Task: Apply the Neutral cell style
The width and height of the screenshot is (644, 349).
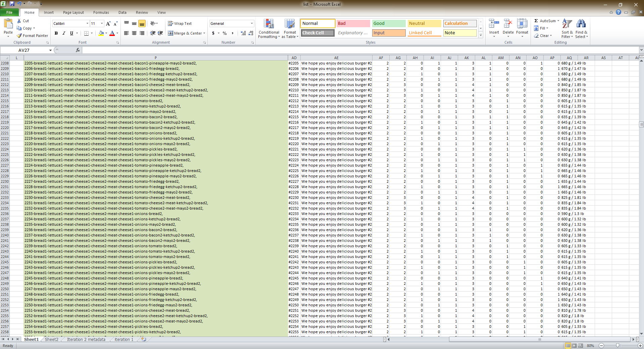Action: click(424, 24)
